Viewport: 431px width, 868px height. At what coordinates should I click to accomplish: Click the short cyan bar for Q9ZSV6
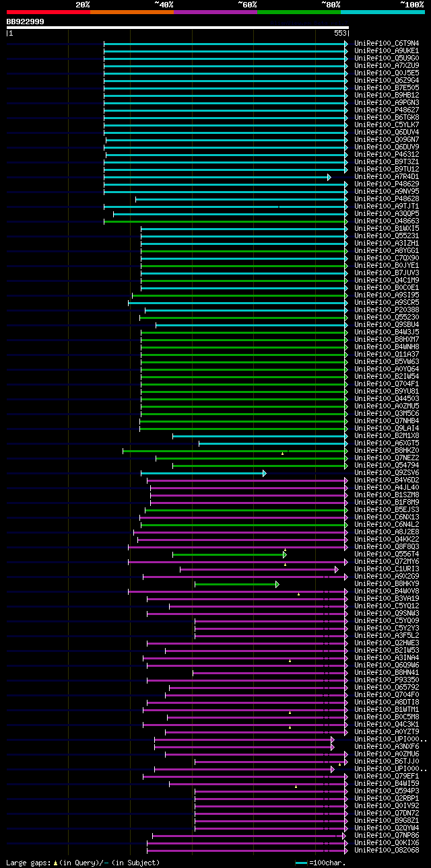pos(203,473)
